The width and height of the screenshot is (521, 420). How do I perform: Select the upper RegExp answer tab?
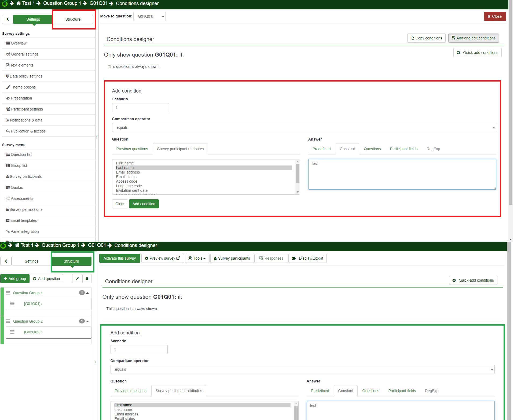(433, 149)
